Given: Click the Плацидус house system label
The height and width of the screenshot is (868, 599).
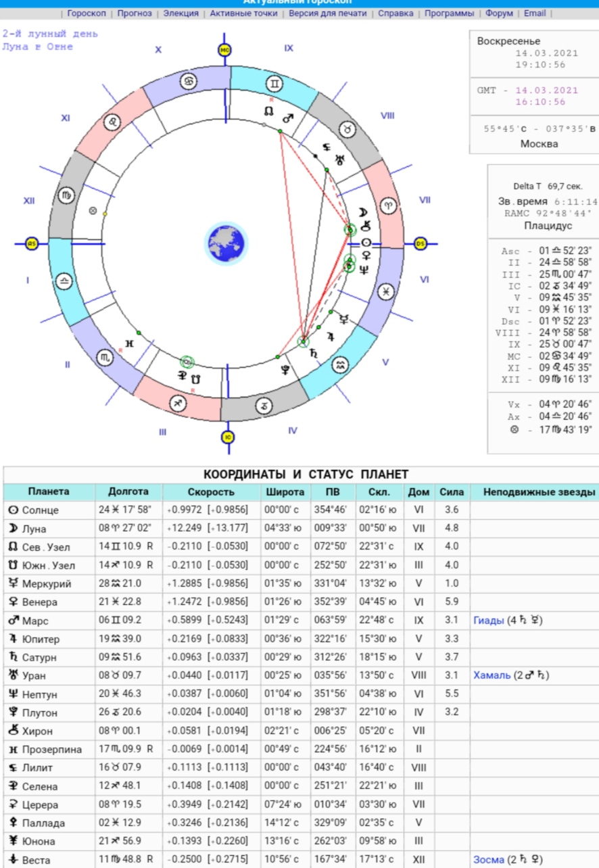Looking at the screenshot, I should pos(548,226).
